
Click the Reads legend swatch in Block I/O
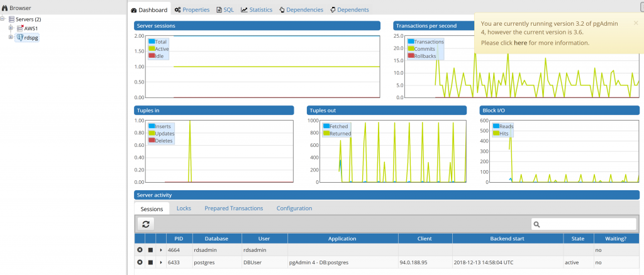(x=496, y=126)
